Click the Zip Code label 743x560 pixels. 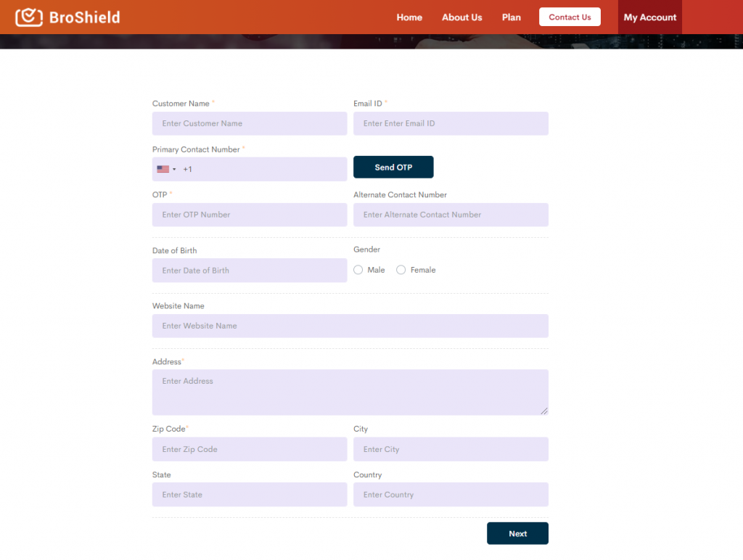(x=168, y=429)
